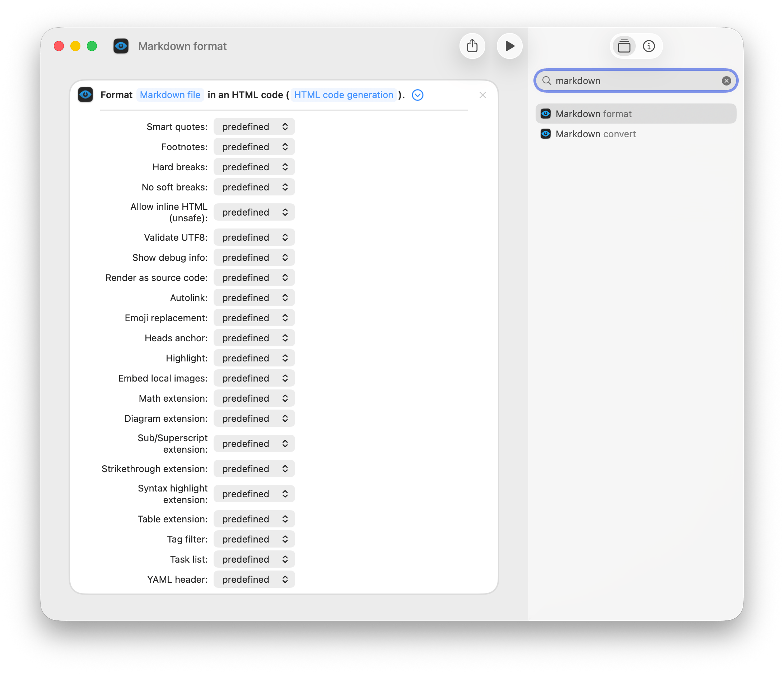Run the shortcut with the play button

coord(510,46)
